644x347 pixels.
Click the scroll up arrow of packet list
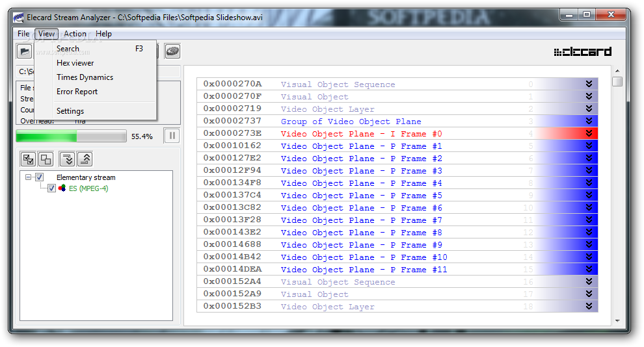click(617, 71)
